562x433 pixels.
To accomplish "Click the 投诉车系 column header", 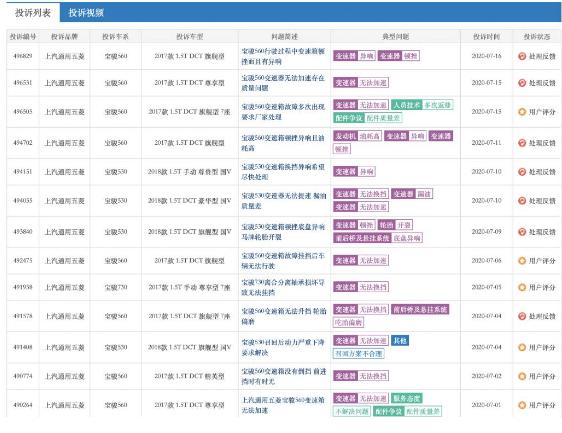I will click(115, 37).
